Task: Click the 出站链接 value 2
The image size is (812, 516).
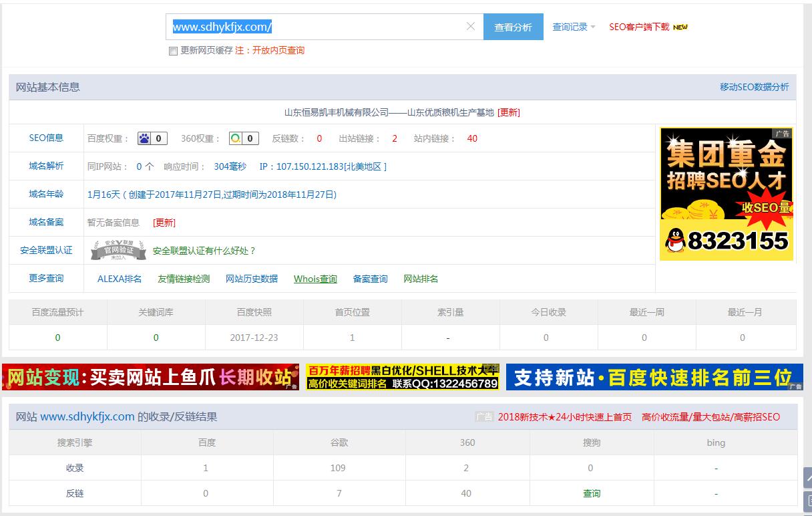Action: [395, 138]
